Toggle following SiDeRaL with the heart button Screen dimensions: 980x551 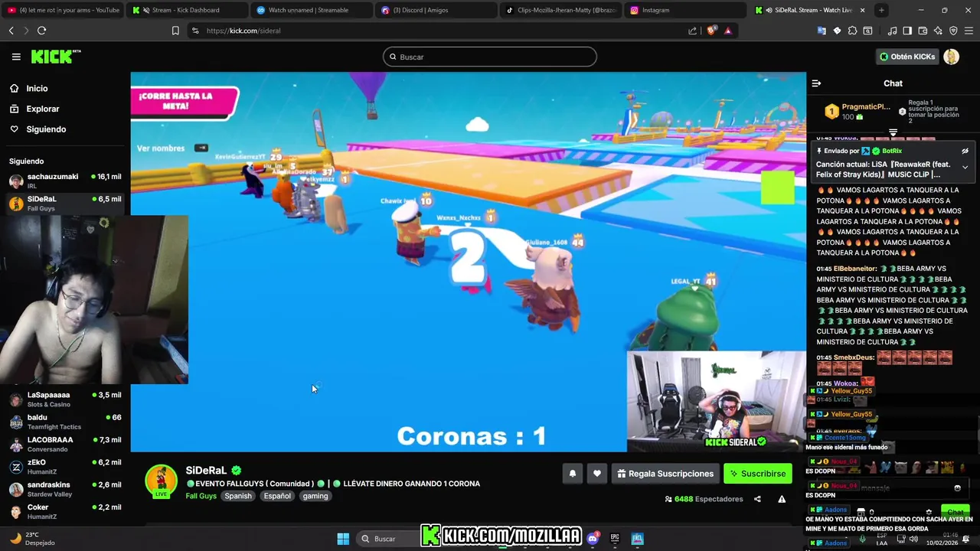click(597, 474)
